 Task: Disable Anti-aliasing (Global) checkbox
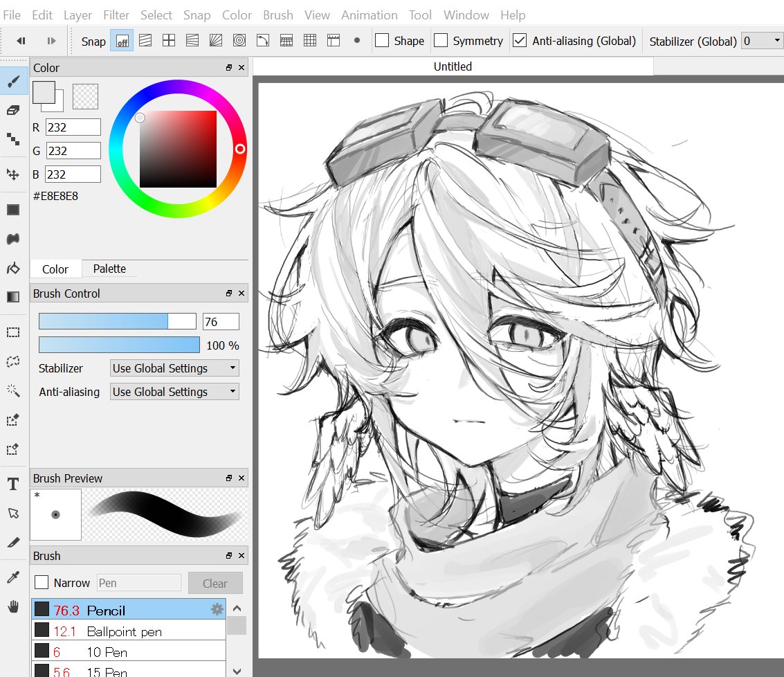pos(520,41)
